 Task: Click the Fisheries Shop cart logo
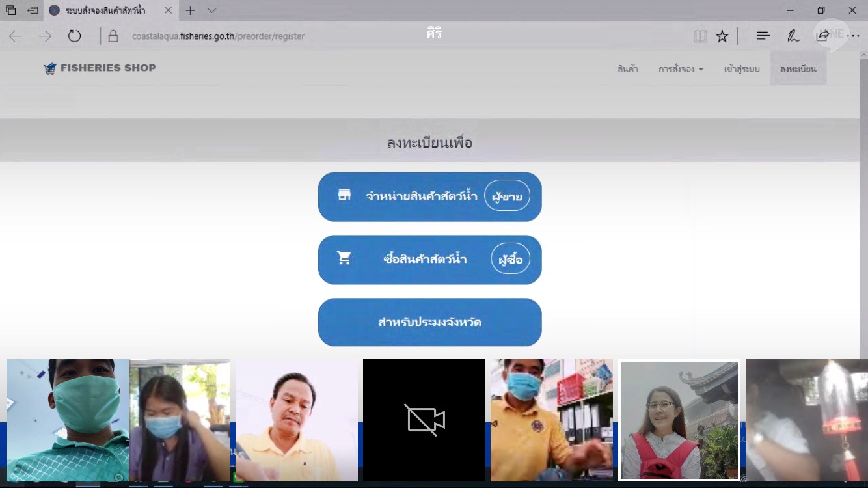click(50, 68)
